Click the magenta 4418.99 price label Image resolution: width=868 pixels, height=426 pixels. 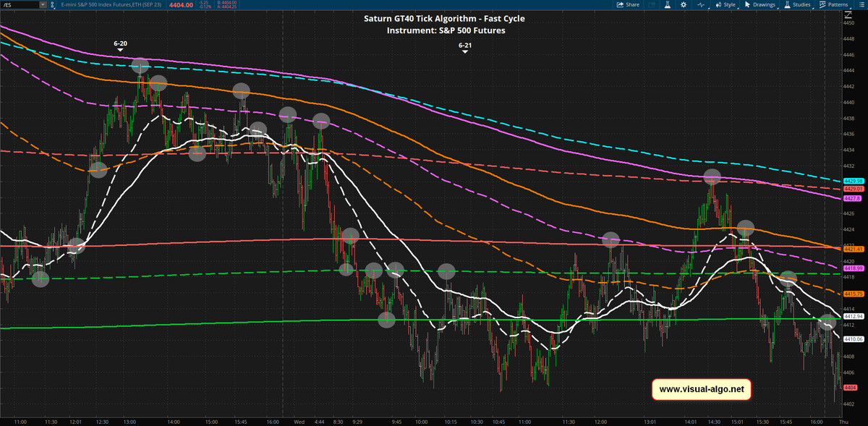pos(854,268)
